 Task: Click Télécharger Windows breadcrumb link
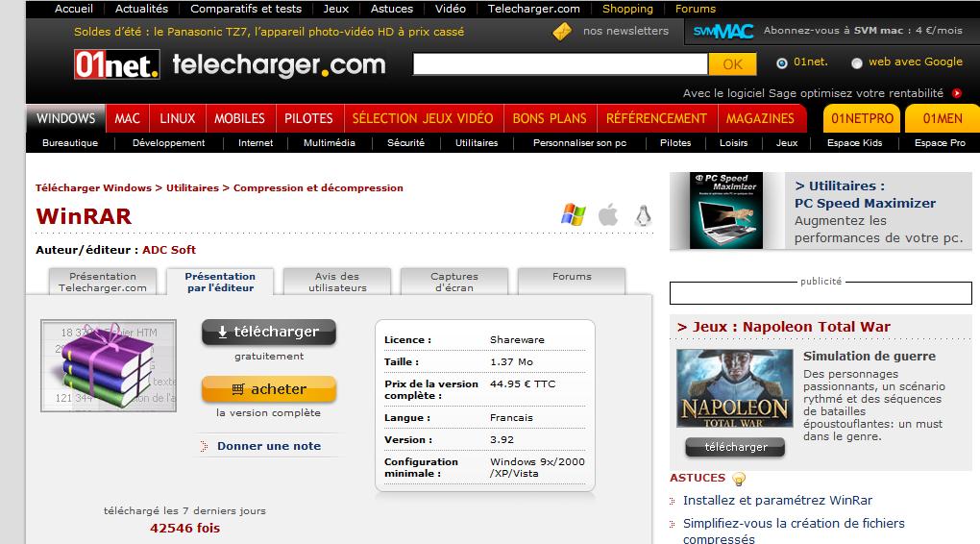[x=93, y=187]
